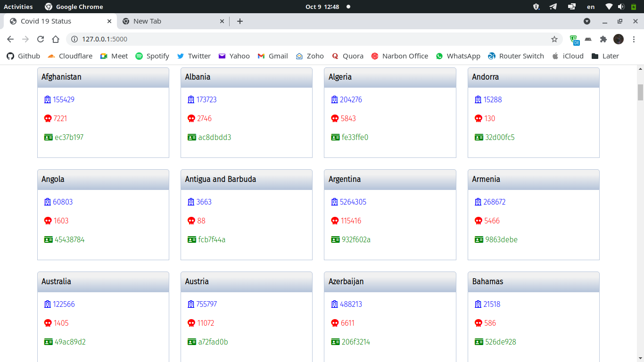Click the skull icon in Azerbaijan card
Image resolution: width=644 pixels, height=362 pixels.
click(x=335, y=323)
